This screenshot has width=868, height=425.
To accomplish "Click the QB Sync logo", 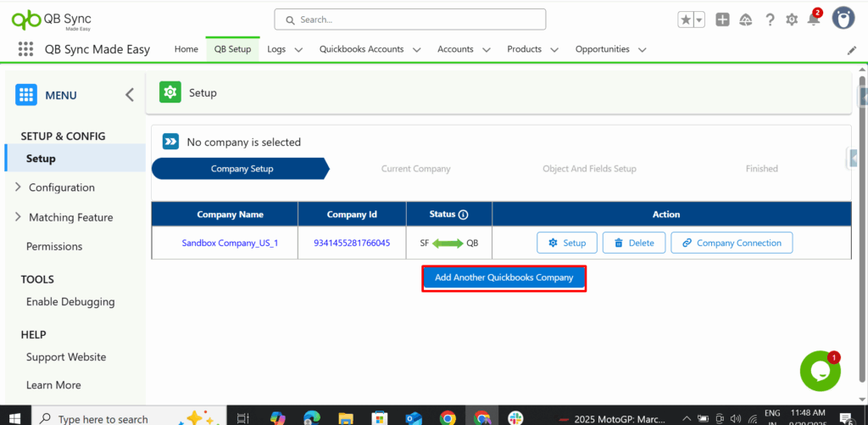I will coord(51,20).
